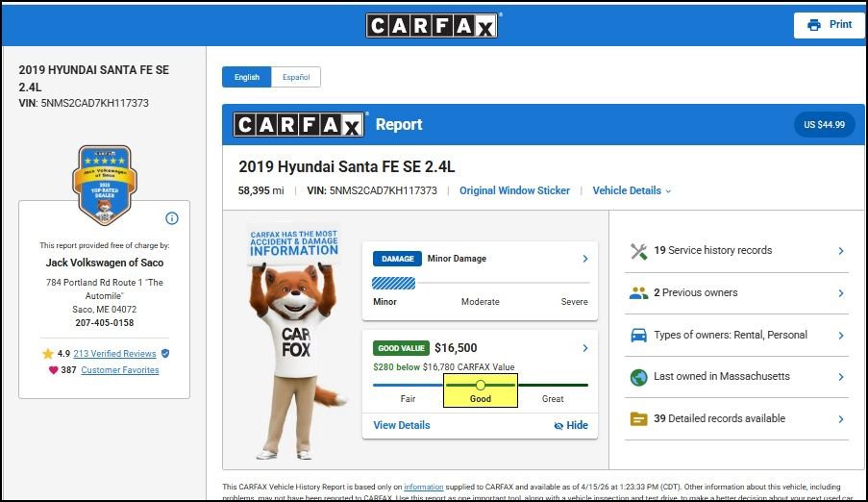Click the Moderate damage scale label
The height and width of the screenshot is (502, 868).
(x=481, y=302)
